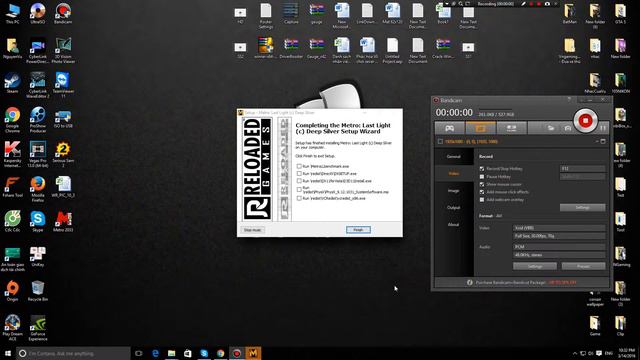Click the Record/Stop hotkey F12 field
Screen dimensions: 640x360
click(x=582, y=169)
